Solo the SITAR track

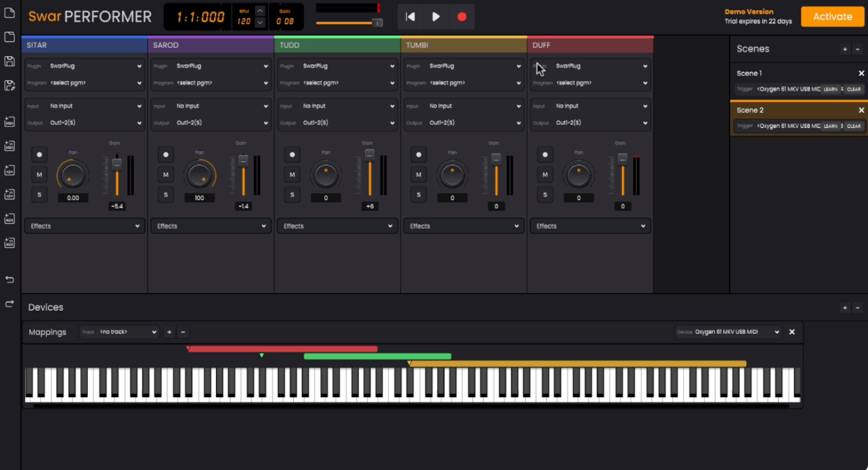39,194
